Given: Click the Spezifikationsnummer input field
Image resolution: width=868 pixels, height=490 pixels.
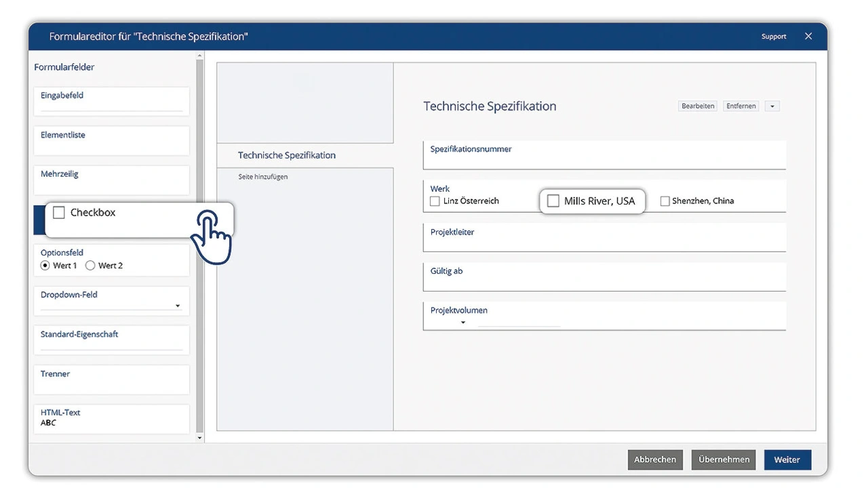Looking at the screenshot, I should [x=604, y=160].
